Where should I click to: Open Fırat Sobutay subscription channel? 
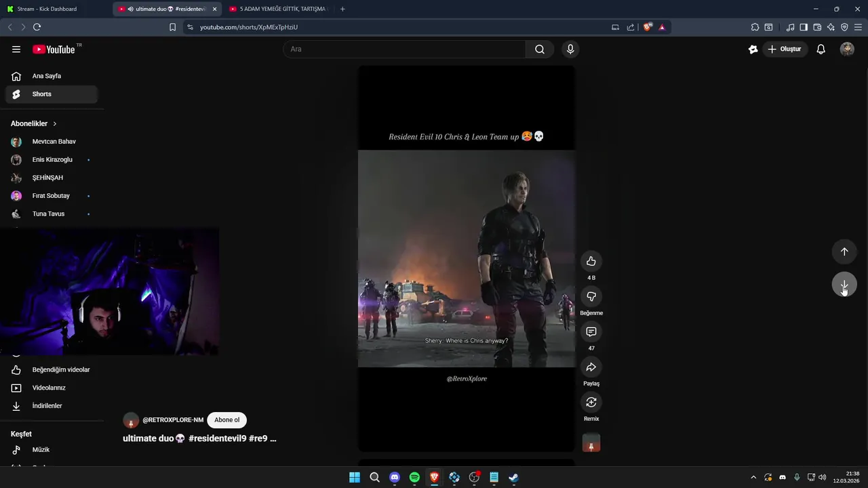(x=52, y=196)
